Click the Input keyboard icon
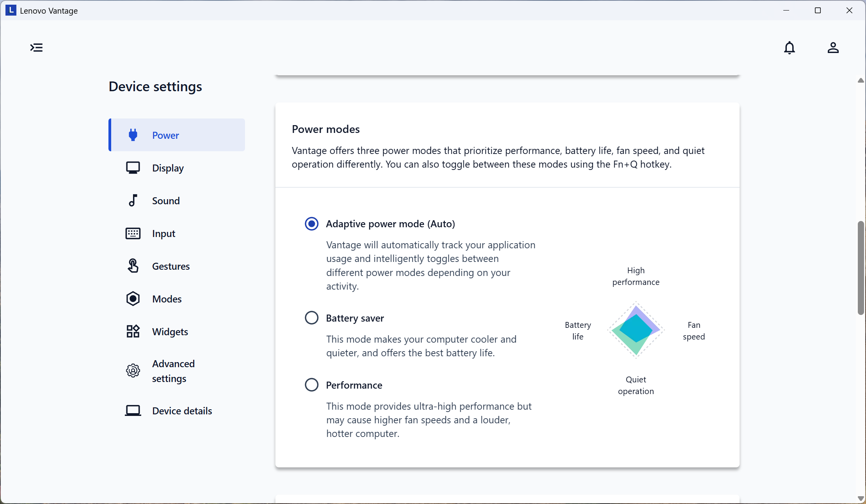This screenshot has height=504, width=866. (x=133, y=233)
